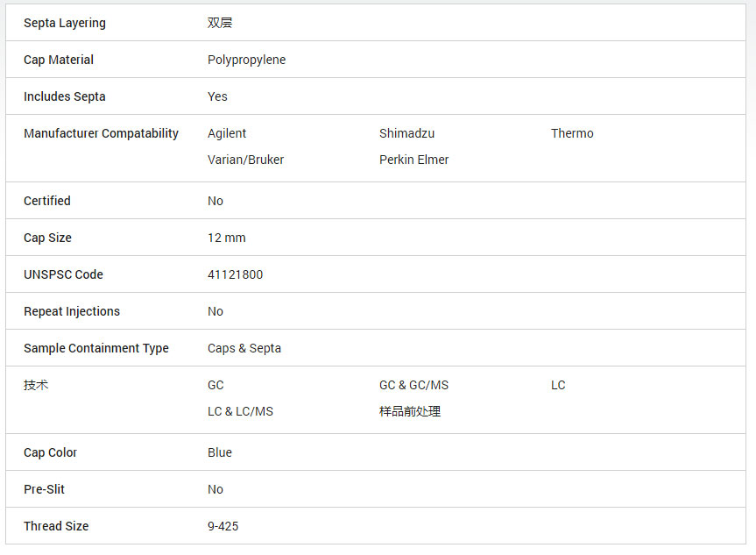Click the "Pre-Slit" row label
Viewport: 756px width, 555px height.
44,489
